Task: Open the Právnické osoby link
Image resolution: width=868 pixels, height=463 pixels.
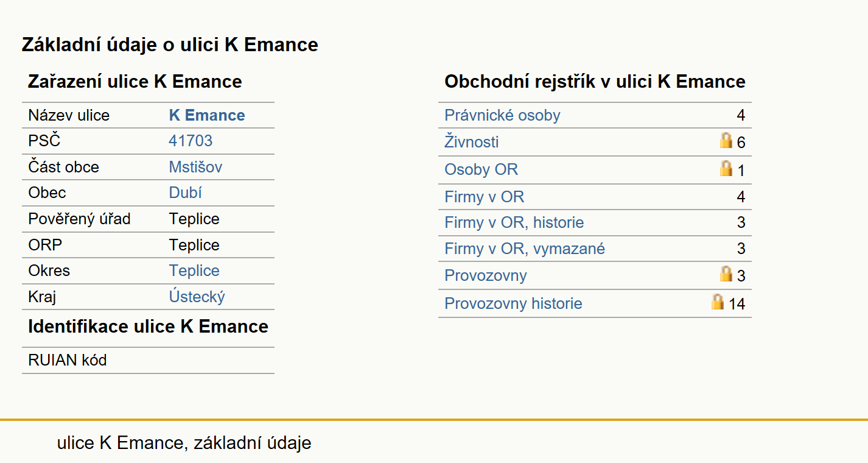Action: (x=502, y=115)
